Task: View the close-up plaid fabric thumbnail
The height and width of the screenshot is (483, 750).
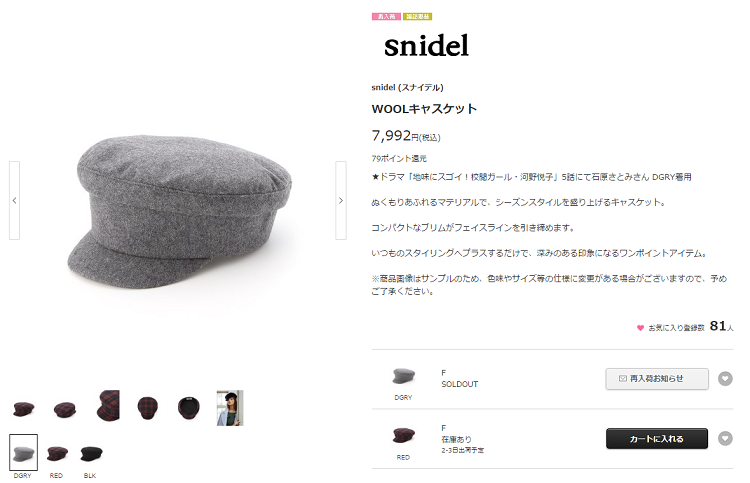Action: [108, 406]
